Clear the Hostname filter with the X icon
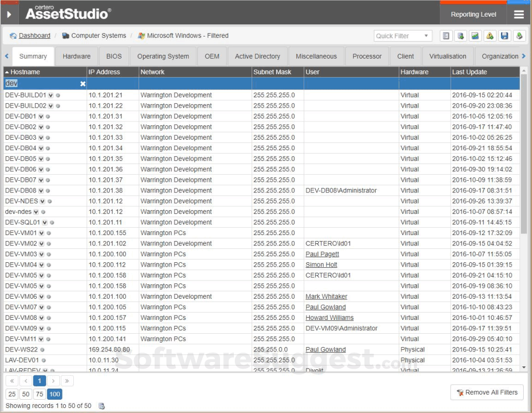Image resolution: width=532 pixels, height=413 pixels. pyautogui.click(x=83, y=84)
